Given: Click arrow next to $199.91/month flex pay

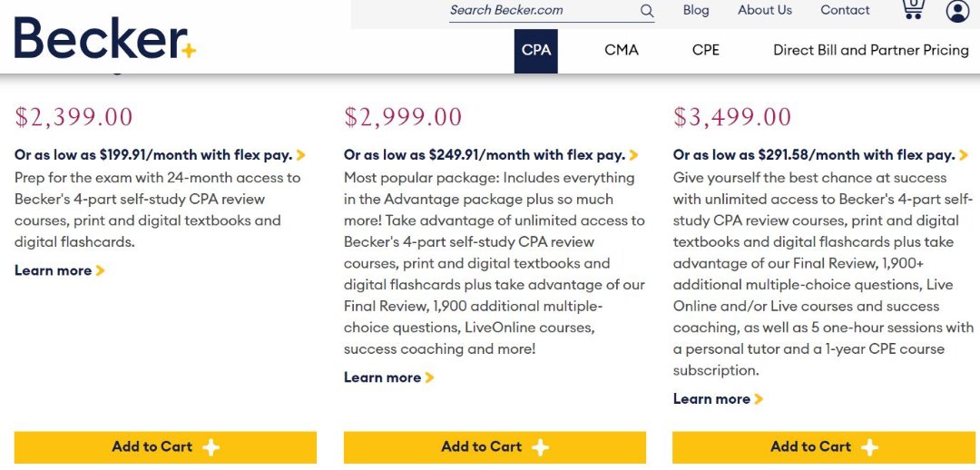Looking at the screenshot, I should 301,155.
